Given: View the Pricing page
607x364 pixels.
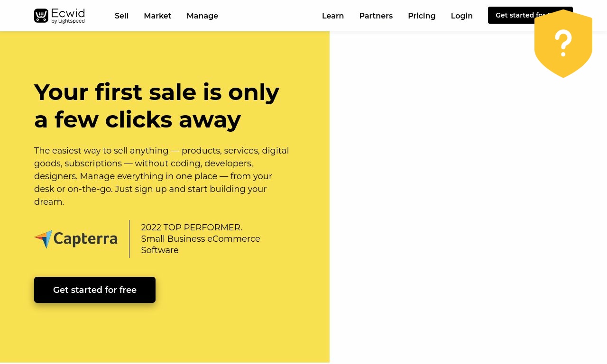Looking at the screenshot, I should pyautogui.click(x=422, y=16).
